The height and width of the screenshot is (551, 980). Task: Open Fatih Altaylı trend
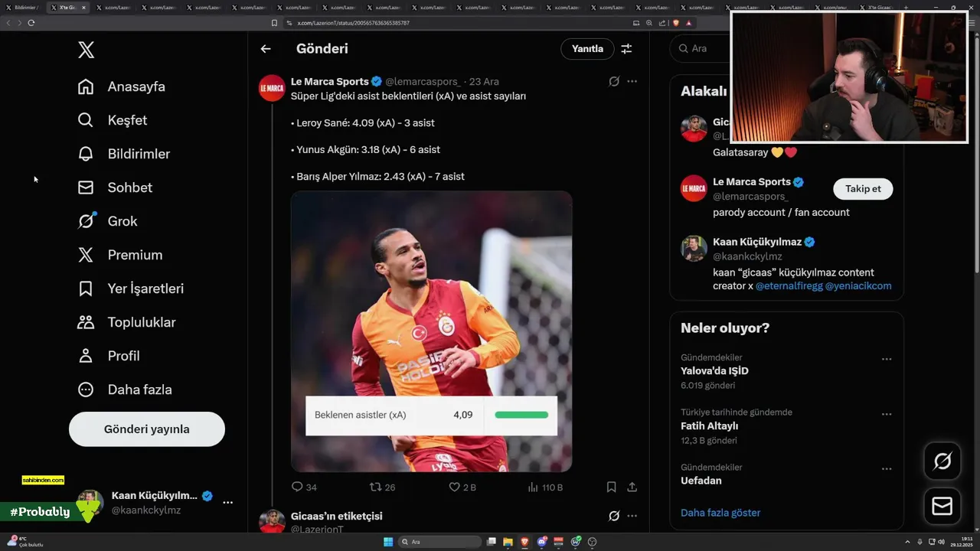pos(709,426)
